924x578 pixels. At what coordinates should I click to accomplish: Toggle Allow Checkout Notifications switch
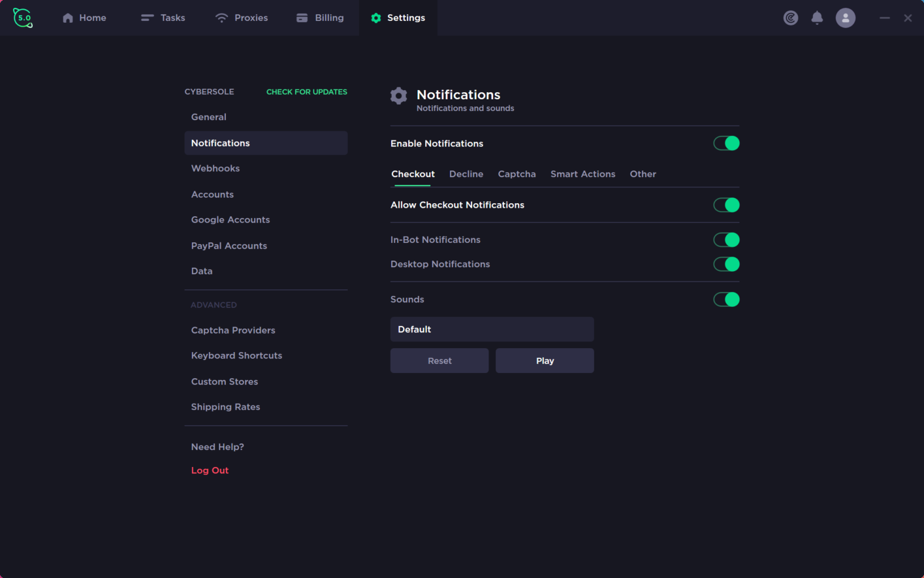[x=726, y=205]
